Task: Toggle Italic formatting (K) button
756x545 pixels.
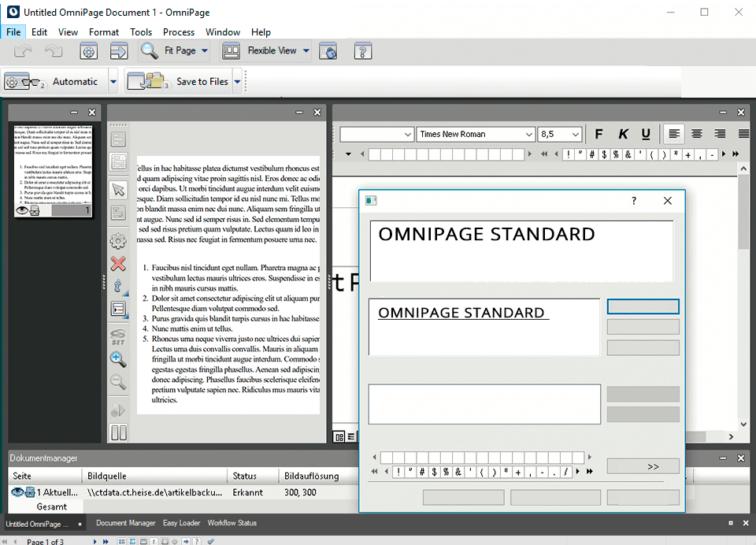Action: [623, 134]
